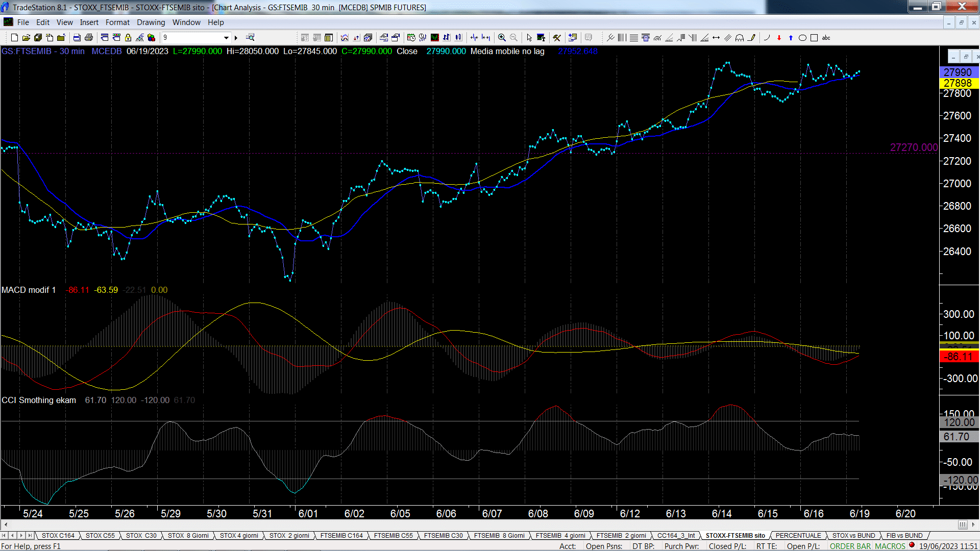
Task: Select the Zoom In magnifier tool
Action: pos(502,37)
